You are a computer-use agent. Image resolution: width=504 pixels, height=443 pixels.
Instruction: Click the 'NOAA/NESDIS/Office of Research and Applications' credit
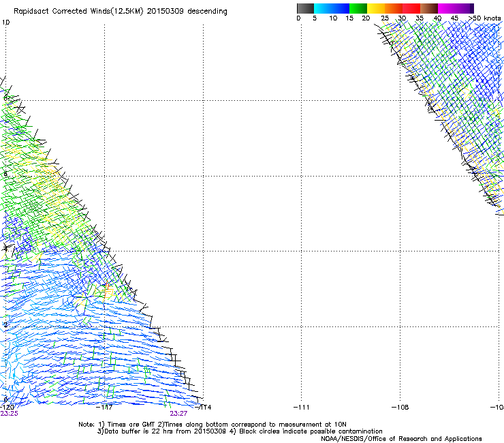pos(401,439)
